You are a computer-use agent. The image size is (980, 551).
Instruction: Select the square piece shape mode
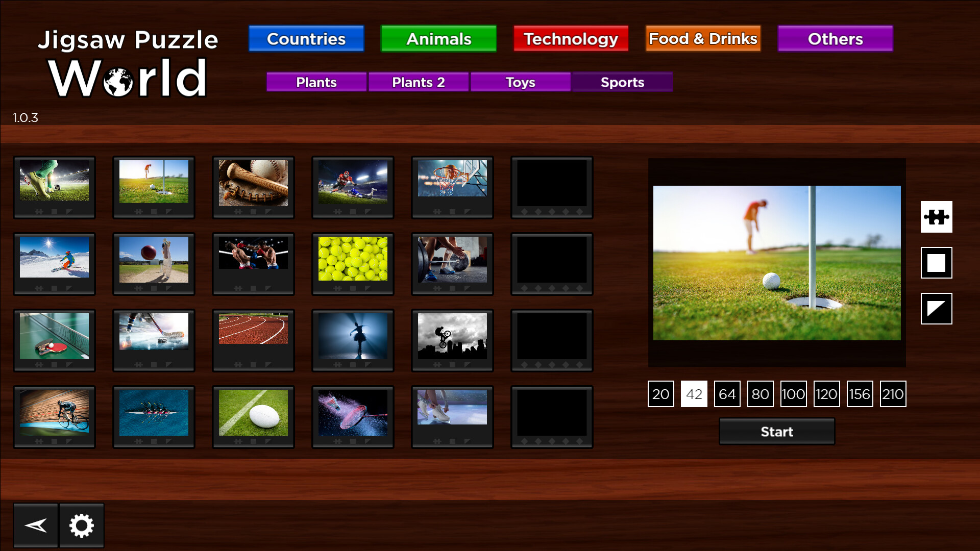tap(936, 263)
